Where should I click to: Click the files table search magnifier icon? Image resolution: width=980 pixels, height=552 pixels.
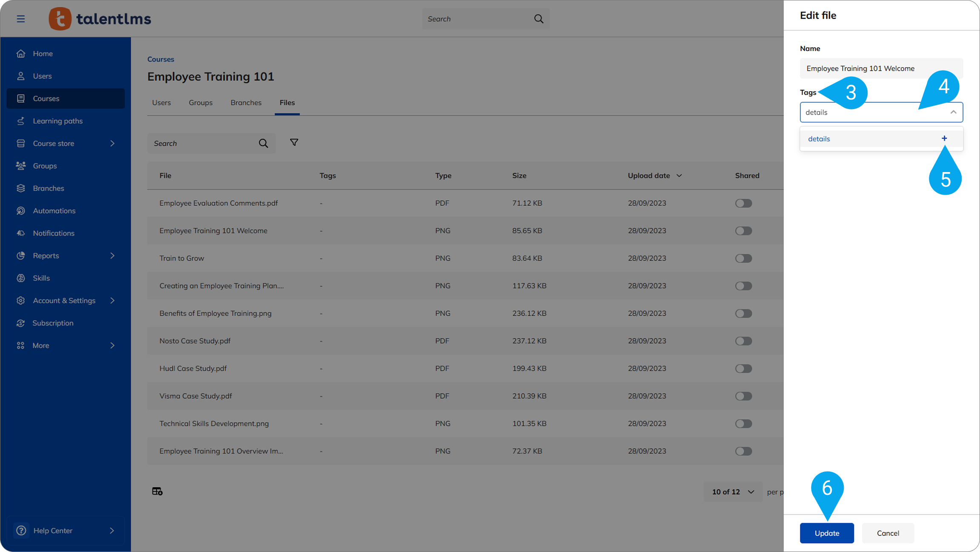pos(264,144)
